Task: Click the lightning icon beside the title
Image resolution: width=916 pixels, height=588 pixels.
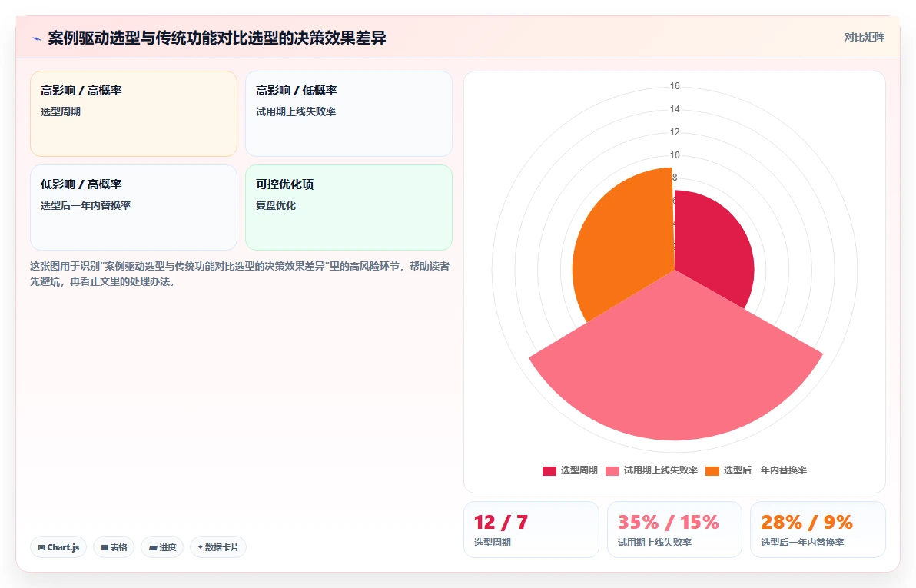Action: pyautogui.click(x=37, y=38)
